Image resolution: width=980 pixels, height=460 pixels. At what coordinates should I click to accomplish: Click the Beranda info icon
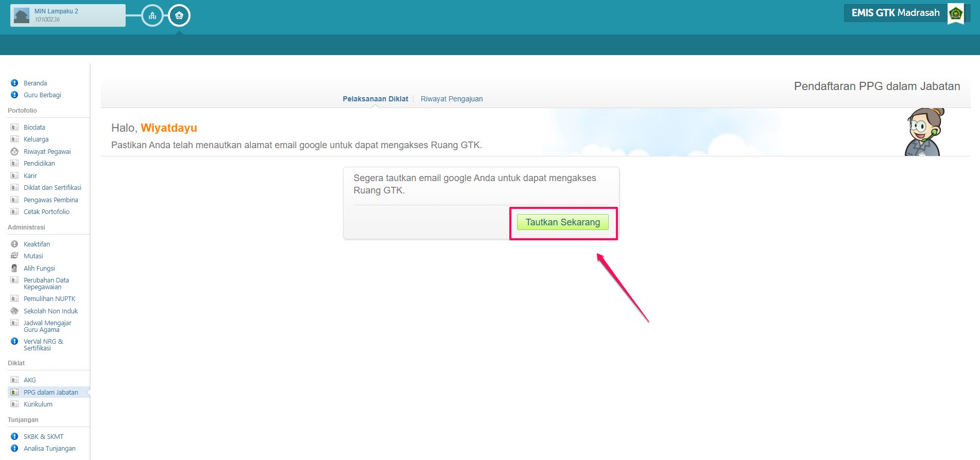click(x=14, y=83)
